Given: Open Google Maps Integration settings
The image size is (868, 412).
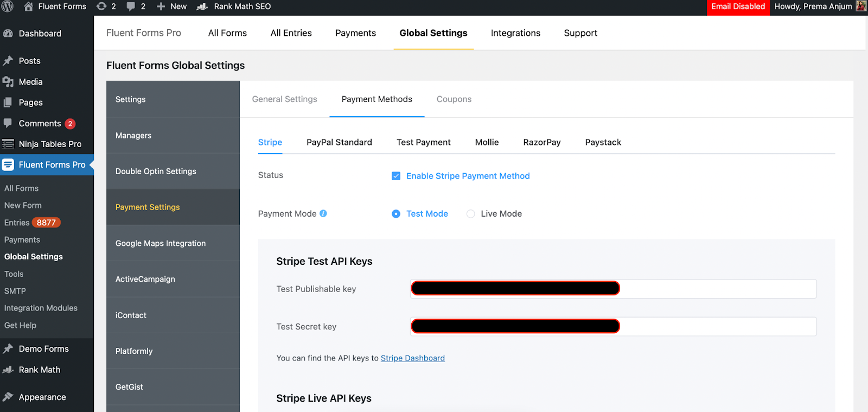Looking at the screenshot, I should 173,243.
